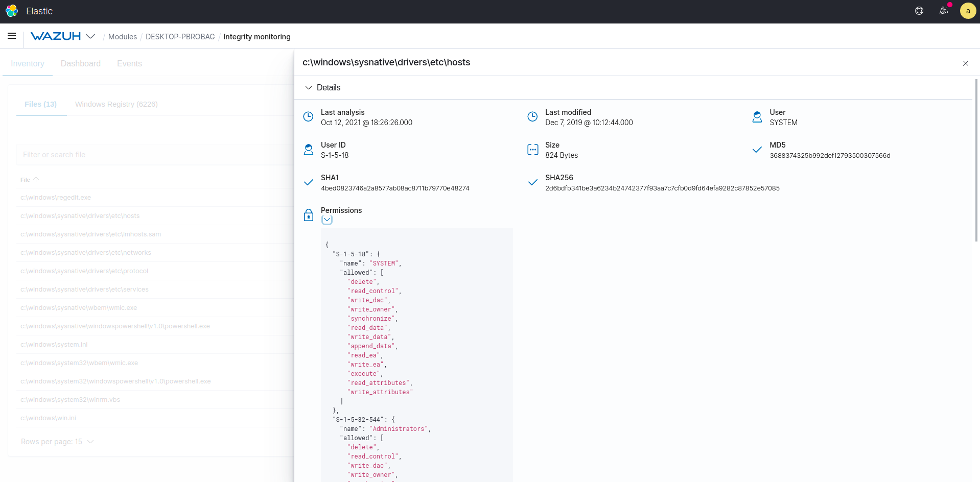Click the SHA1 hash value
This screenshot has width=980, height=482.
[395, 188]
